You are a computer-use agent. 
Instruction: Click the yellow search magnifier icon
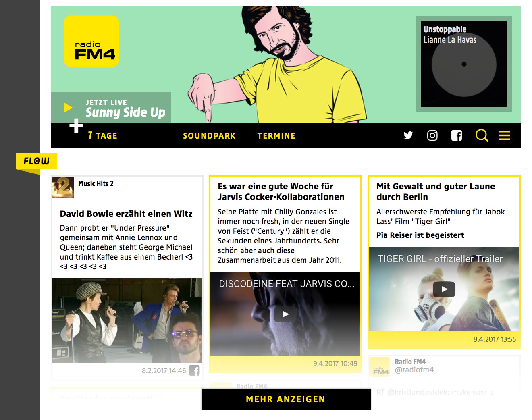point(482,135)
